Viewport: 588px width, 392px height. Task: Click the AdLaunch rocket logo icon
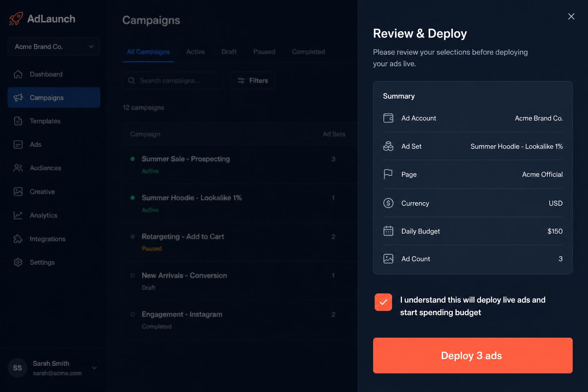tap(16, 18)
